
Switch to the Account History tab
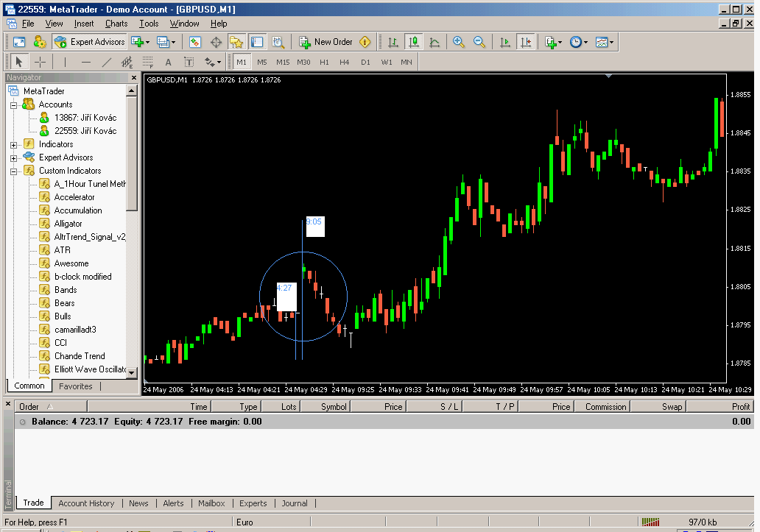click(86, 503)
